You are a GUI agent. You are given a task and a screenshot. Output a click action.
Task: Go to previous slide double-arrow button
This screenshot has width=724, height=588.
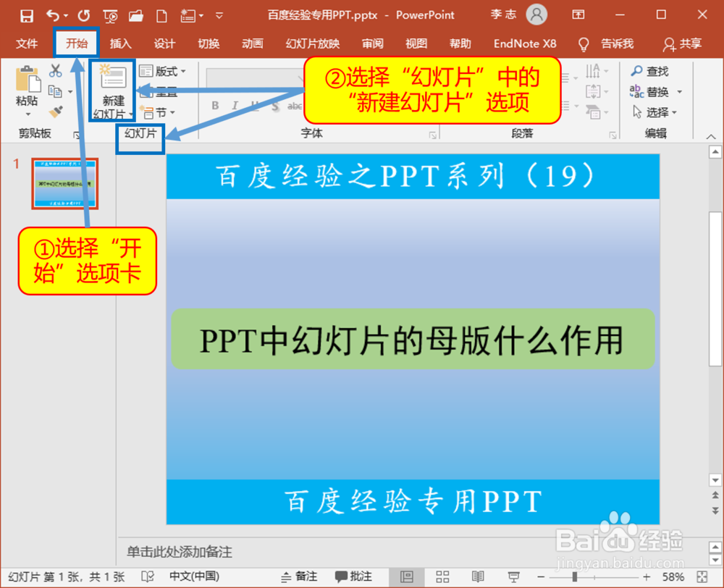tap(715, 495)
